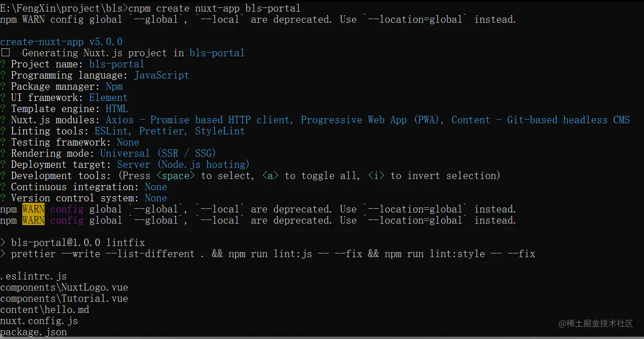Screen dimensions: 644x339
Task: Click the square glyph before Generating Nuxt.js
Action: point(6,53)
